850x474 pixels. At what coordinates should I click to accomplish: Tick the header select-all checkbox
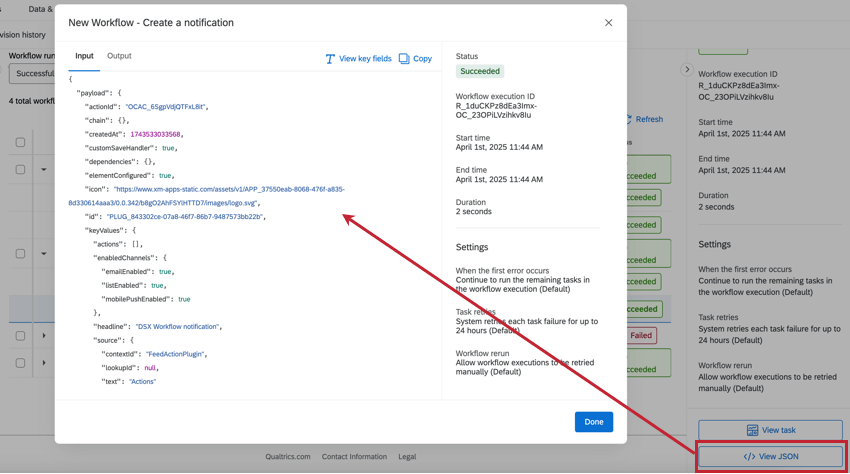[x=20, y=143]
